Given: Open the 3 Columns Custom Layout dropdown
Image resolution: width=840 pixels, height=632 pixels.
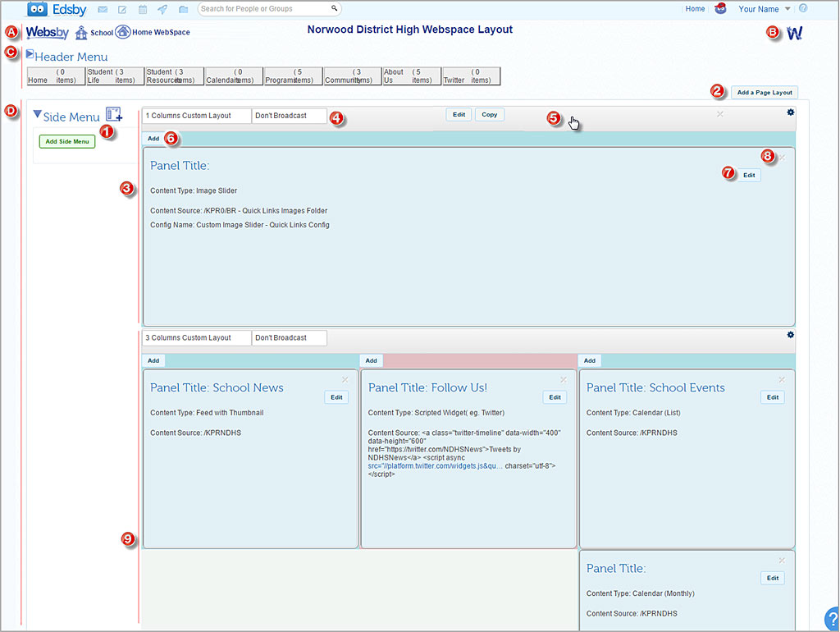Looking at the screenshot, I should click(x=197, y=337).
